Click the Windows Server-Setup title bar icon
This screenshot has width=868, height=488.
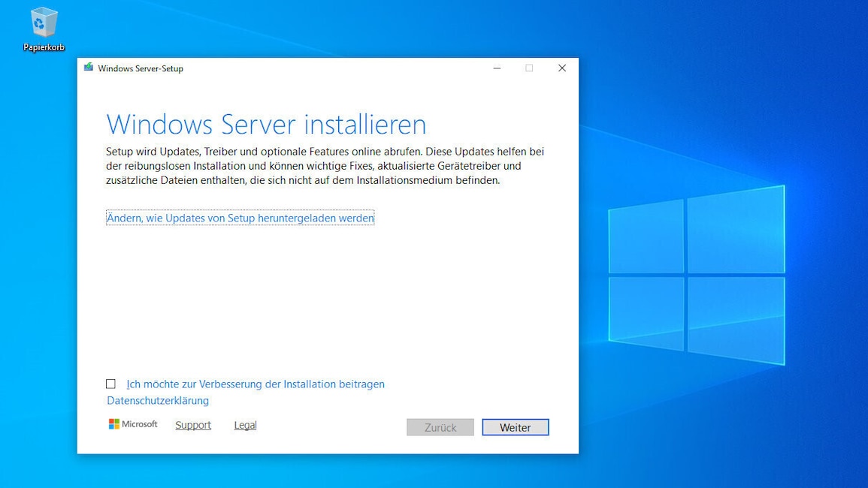click(89, 68)
